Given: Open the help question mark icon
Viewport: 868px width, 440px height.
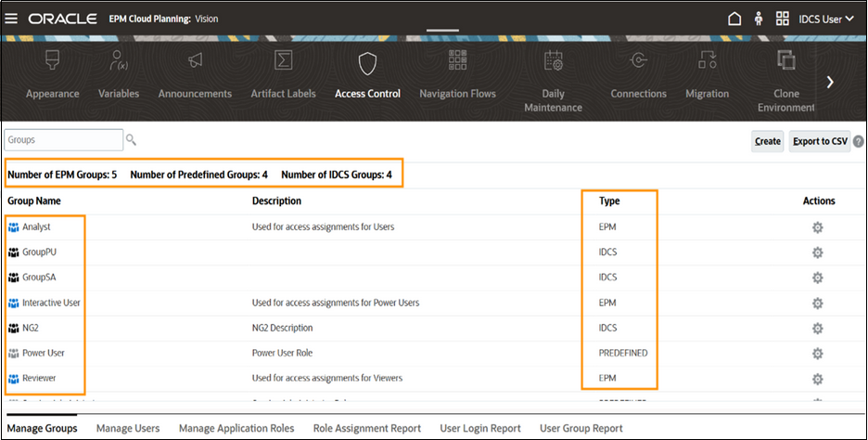Looking at the screenshot, I should [x=859, y=141].
